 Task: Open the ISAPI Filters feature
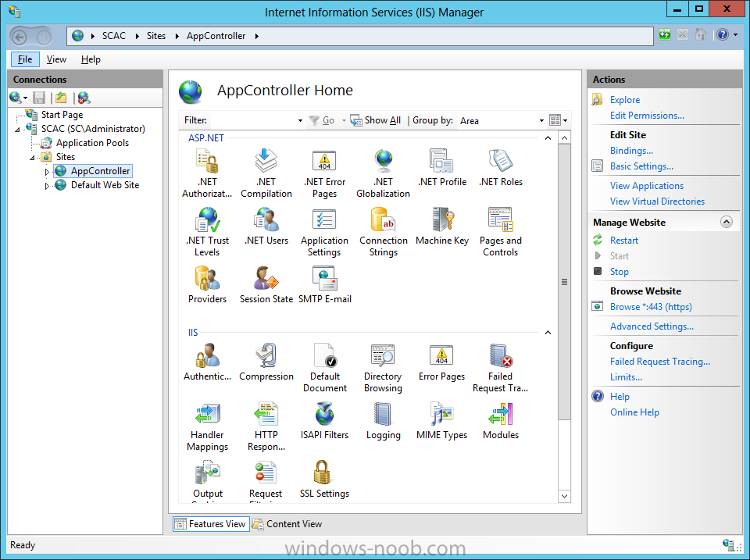tap(325, 421)
